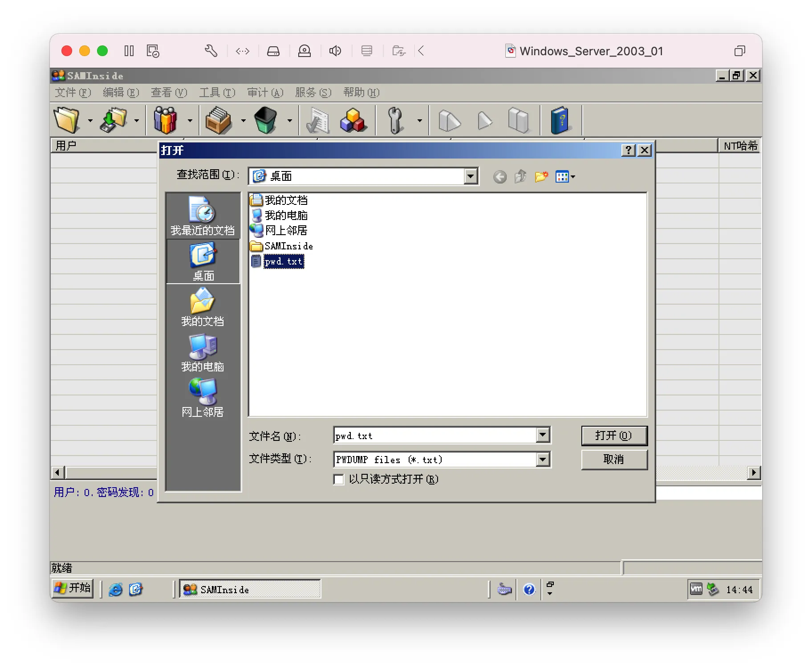The height and width of the screenshot is (668, 812).
Task: Click the grayed double-page toolbar icon
Action: pyautogui.click(x=519, y=120)
